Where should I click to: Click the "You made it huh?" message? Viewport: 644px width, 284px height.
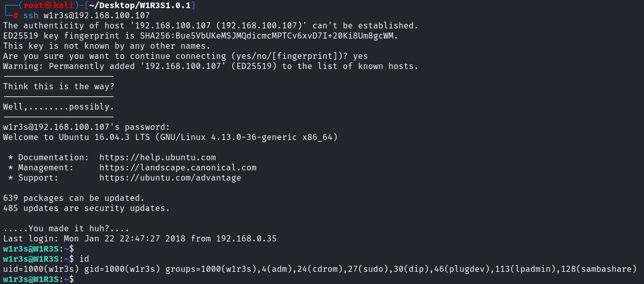tap(66, 229)
